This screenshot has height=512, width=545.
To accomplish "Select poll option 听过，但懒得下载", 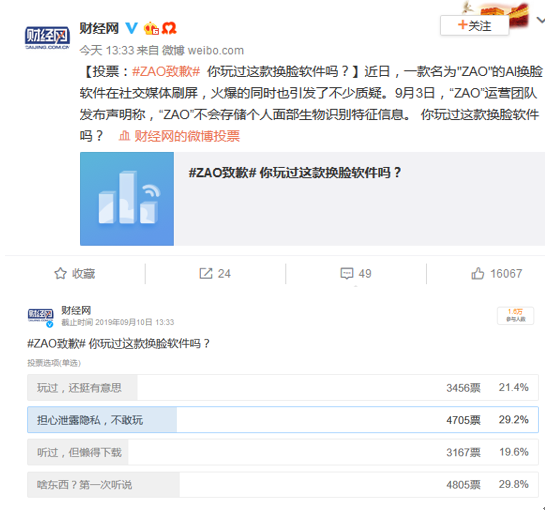I will [283, 452].
